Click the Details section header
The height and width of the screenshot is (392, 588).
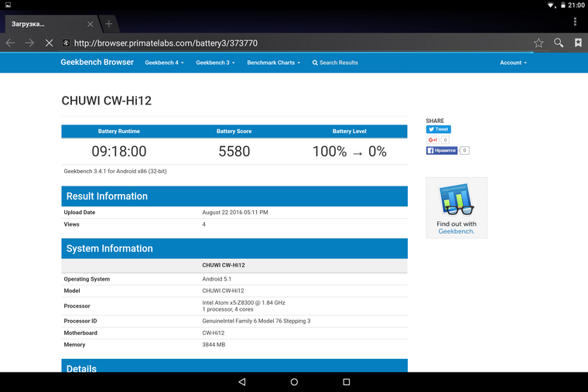pos(234,366)
